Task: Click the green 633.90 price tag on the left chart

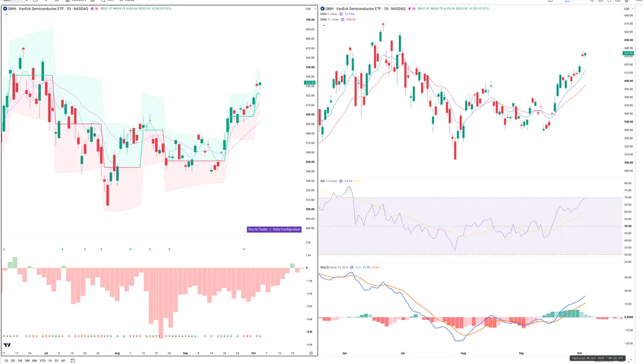Action: coord(310,82)
